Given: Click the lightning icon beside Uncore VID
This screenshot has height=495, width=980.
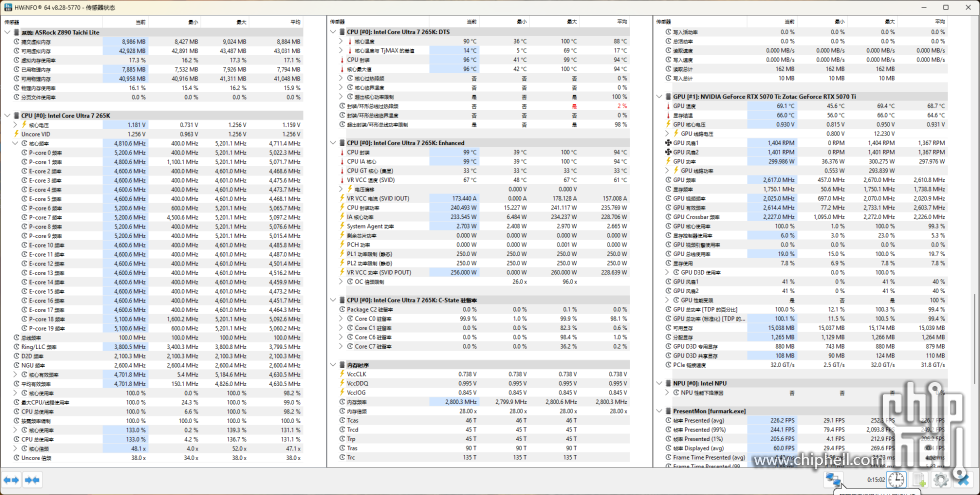Looking at the screenshot, I should (16, 134).
